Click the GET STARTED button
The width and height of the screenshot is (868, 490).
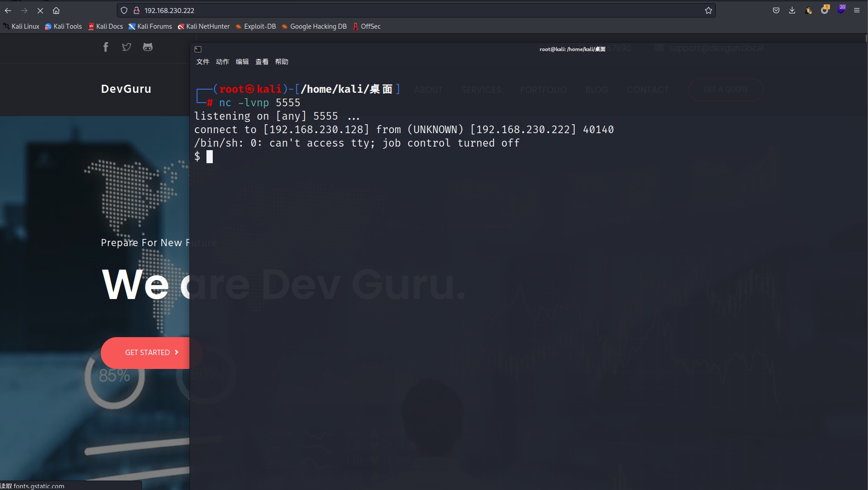pyautogui.click(x=151, y=353)
